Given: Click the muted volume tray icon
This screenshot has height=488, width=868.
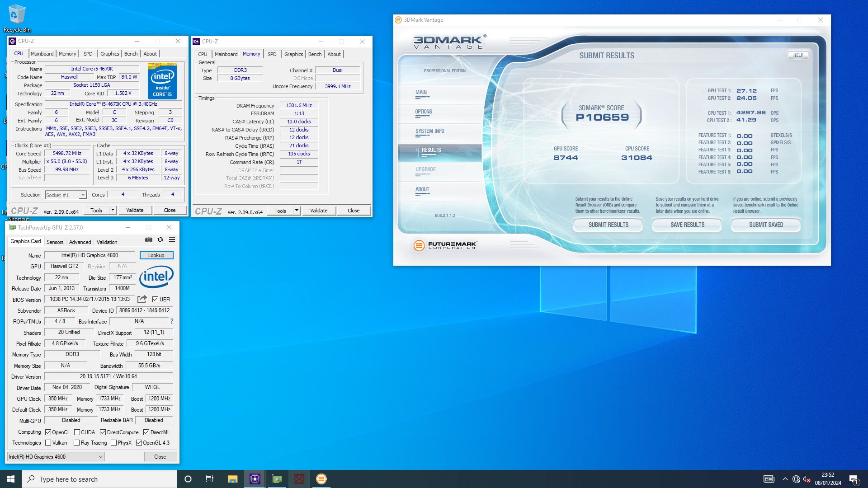Looking at the screenshot, I should (x=807, y=479).
